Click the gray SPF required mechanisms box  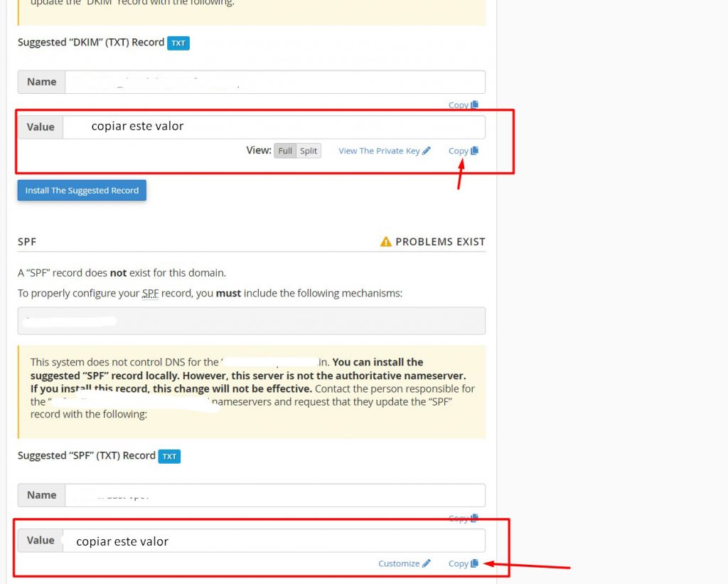251,321
